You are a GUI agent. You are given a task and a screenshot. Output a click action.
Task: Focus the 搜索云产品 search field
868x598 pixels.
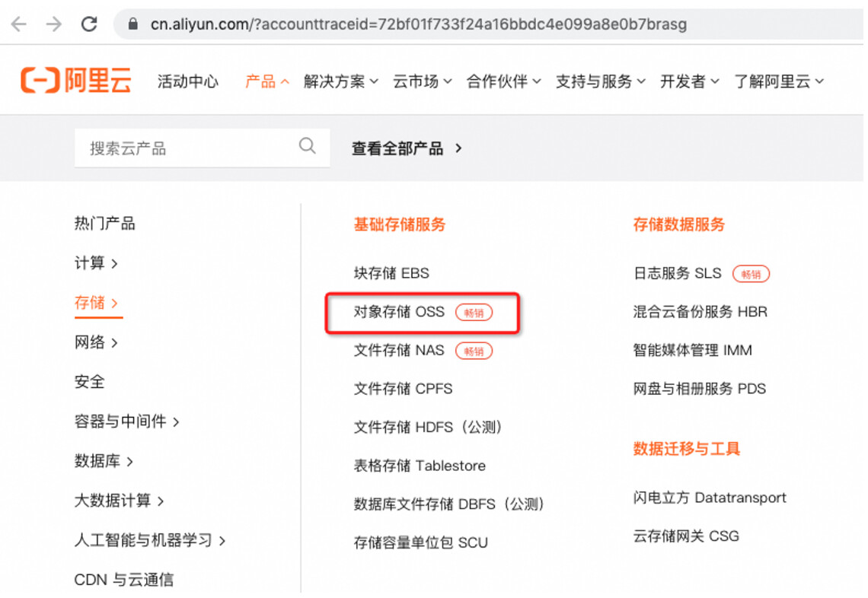(x=202, y=148)
